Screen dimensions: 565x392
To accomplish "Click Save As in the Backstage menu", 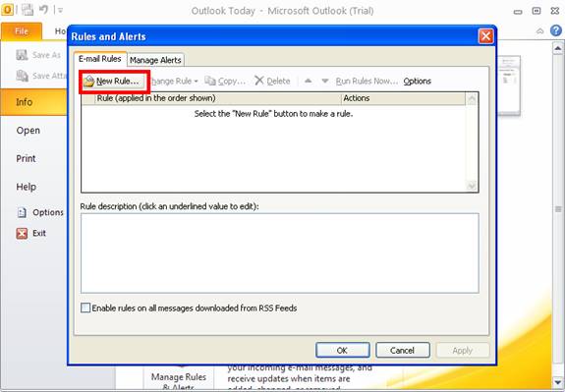I will [38, 55].
